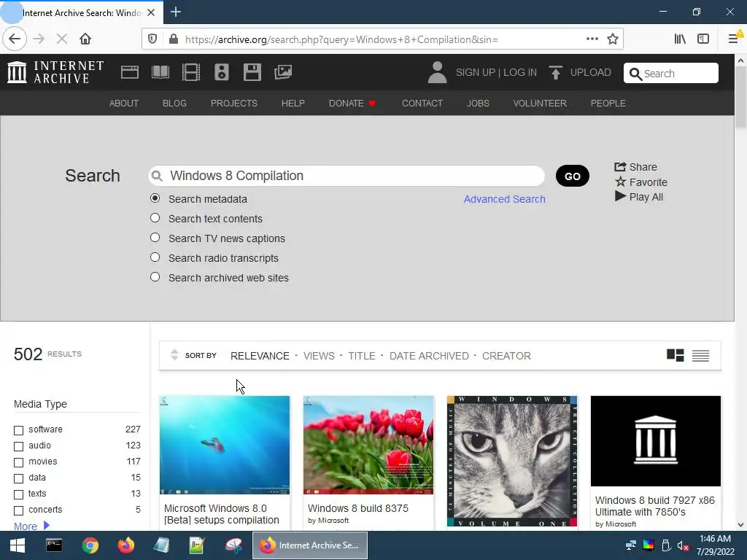Click the user avatar icon
This screenshot has height=560, width=747.
pyautogui.click(x=437, y=72)
